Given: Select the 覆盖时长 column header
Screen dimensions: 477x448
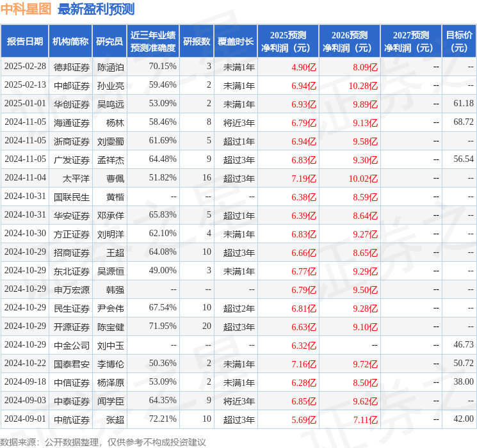Looking at the screenshot, I should pyautogui.click(x=235, y=42).
